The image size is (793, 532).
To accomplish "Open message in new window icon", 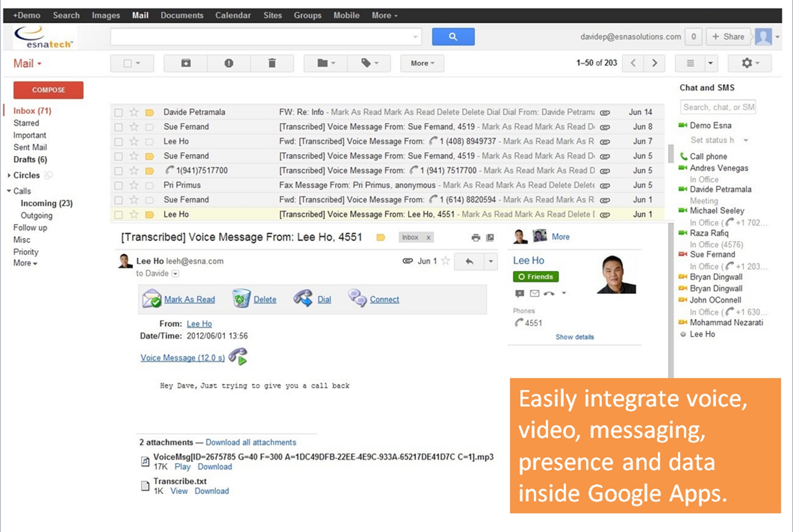I will (x=490, y=237).
